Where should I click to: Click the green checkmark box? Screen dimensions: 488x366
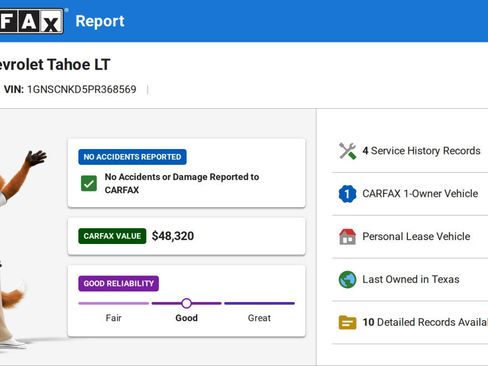click(x=89, y=183)
